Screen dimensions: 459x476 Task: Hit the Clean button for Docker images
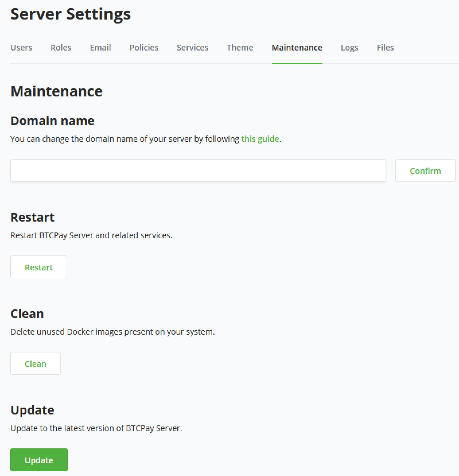[35, 363]
